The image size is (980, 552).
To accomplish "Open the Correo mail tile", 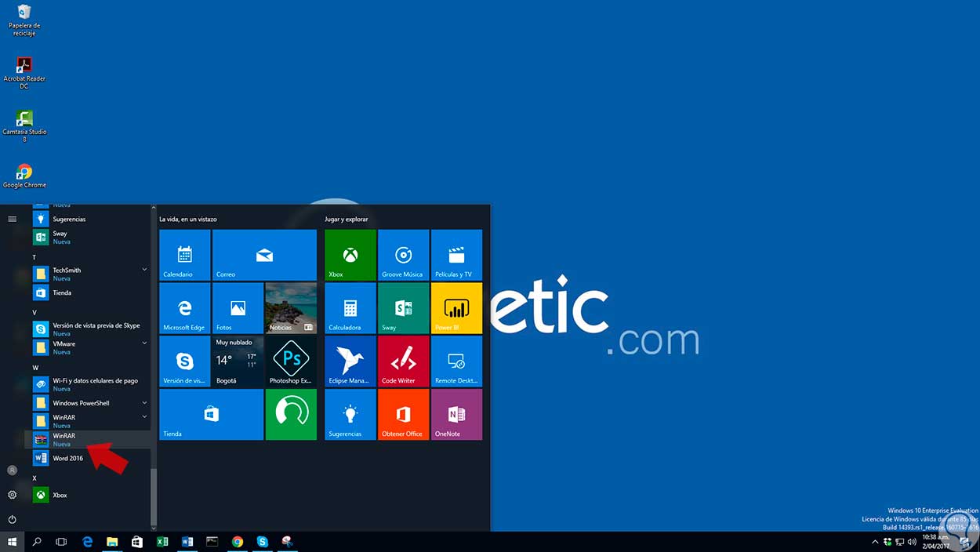I will [264, 255].
